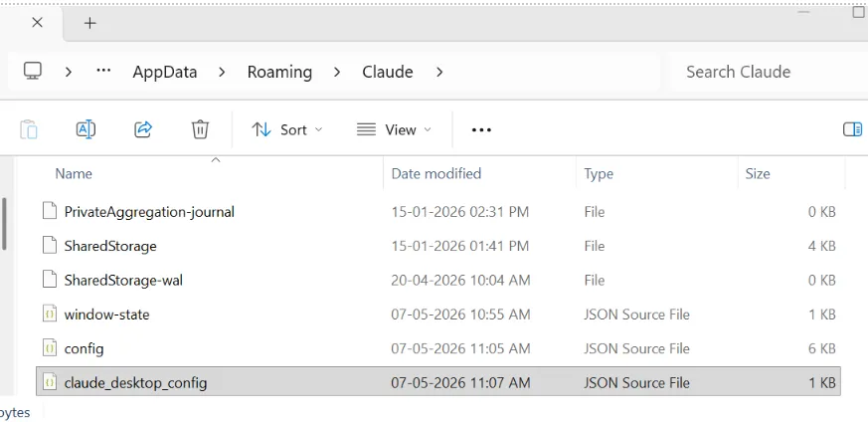Show hidden breadcrumb folders via ellipsis
The width and height of the screenshot is (868, 422).
[103, 71]
